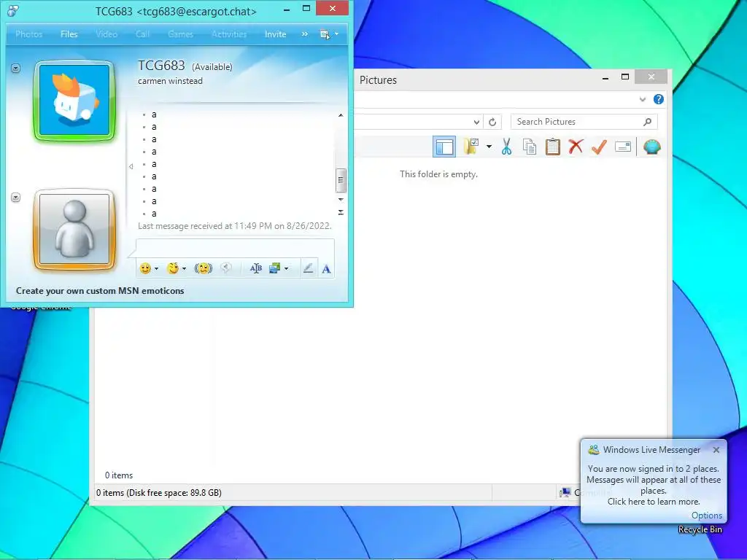
Task: Click inside the message text box
Action: (x=236, y=249)
